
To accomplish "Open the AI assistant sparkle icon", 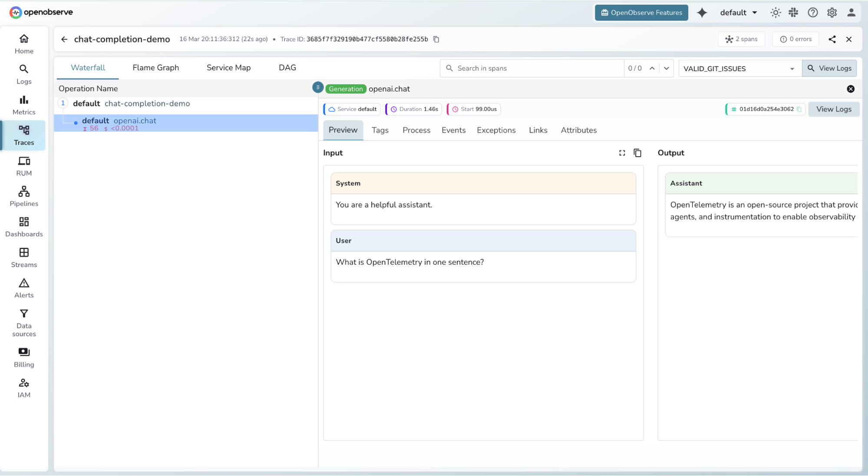I will click(702, 13).
